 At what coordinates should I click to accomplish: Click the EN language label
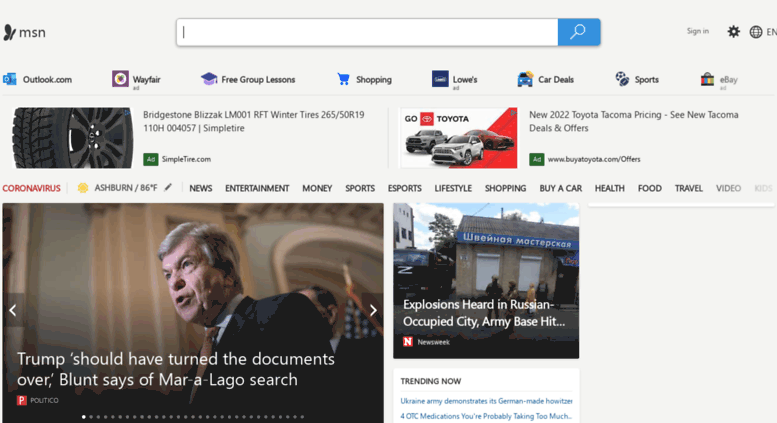[772, 32]
